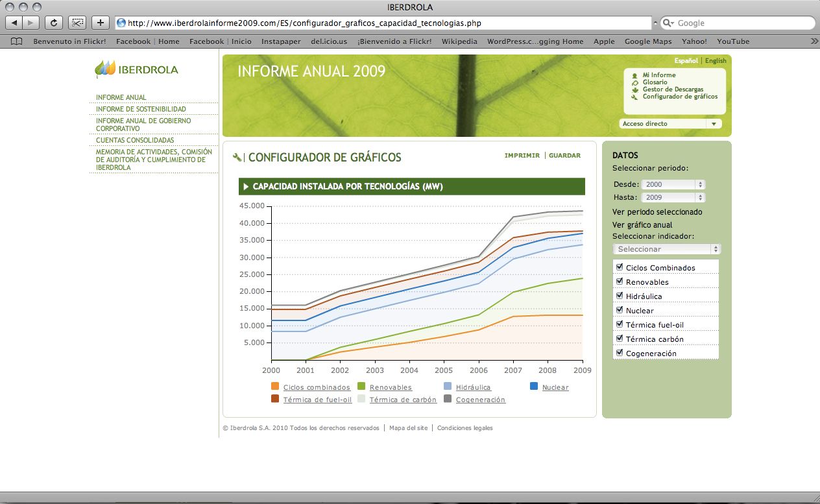
Task: Click the wrench icon in the page heading
Action: tap(237, 157)
